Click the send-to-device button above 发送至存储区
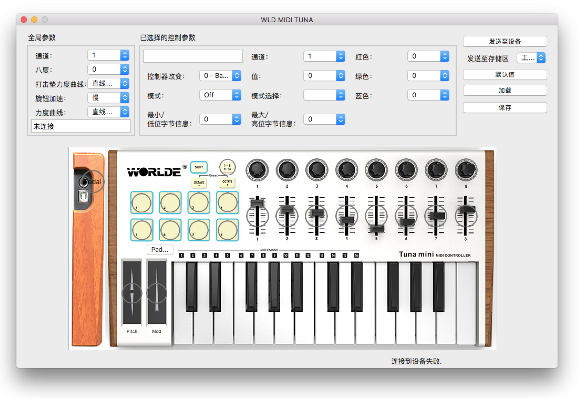 [505, 41]
